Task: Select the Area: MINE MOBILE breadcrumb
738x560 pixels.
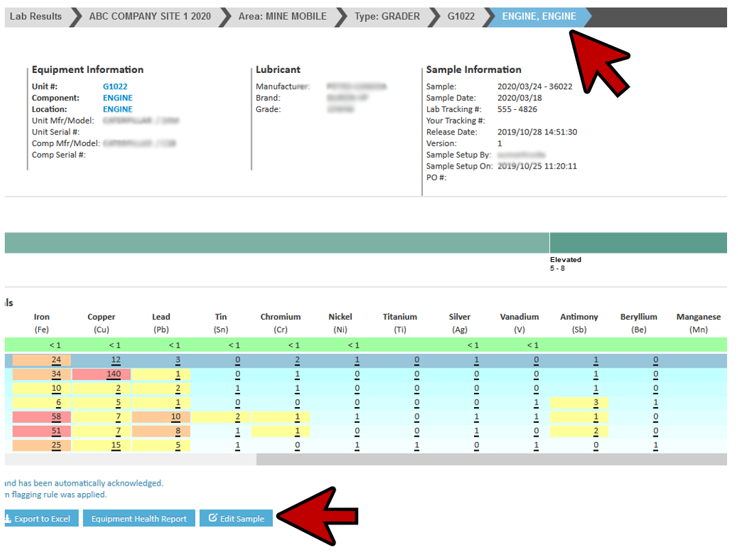Action: tap(282, 16)
